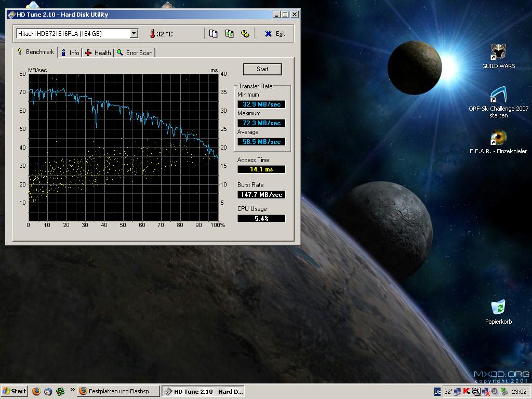Click the benchmark transfer rate graph
The width and height of the screenshot is (532, 399).
pos(124,148)
